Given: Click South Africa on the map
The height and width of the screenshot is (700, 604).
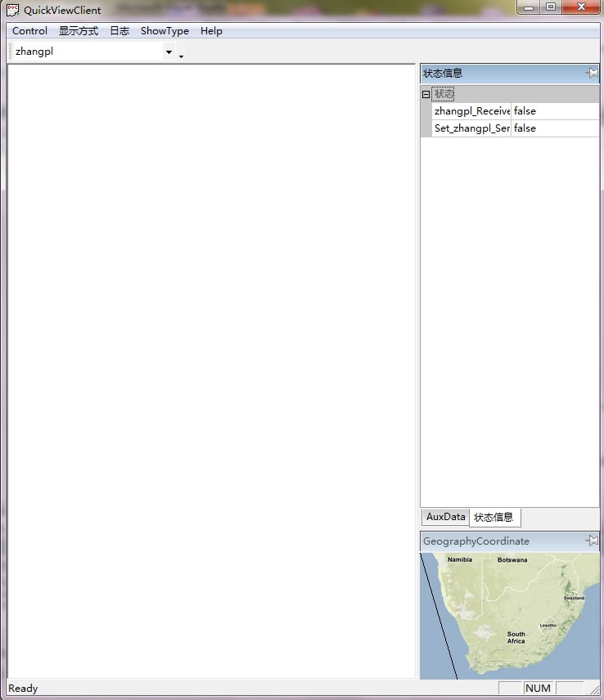Looking at the screenshot, I should (516, 638).
